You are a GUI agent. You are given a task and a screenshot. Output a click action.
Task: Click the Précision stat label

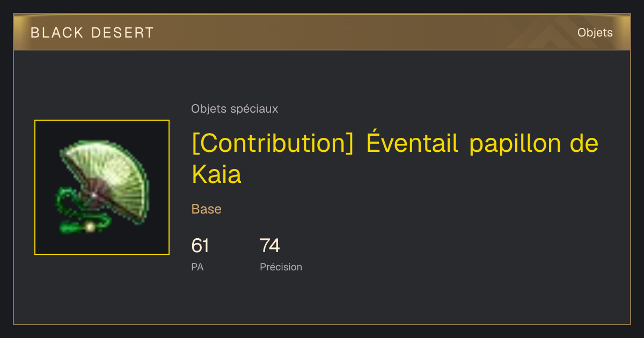tap(281, 267)
